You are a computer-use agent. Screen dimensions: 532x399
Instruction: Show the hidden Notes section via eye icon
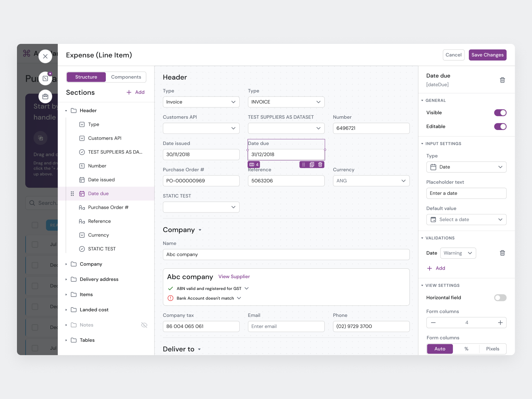[x=144, y=325]
